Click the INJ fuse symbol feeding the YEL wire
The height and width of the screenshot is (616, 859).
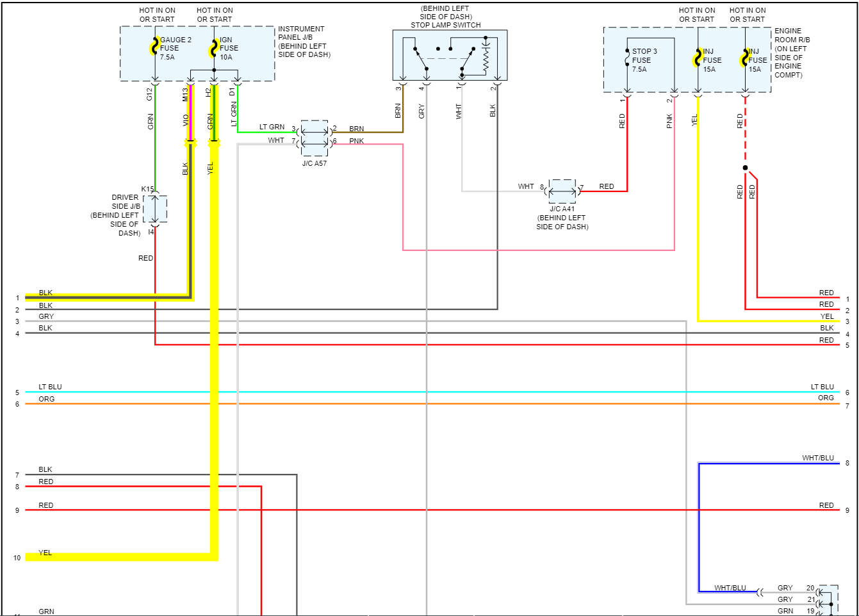(x=698, y=59)
